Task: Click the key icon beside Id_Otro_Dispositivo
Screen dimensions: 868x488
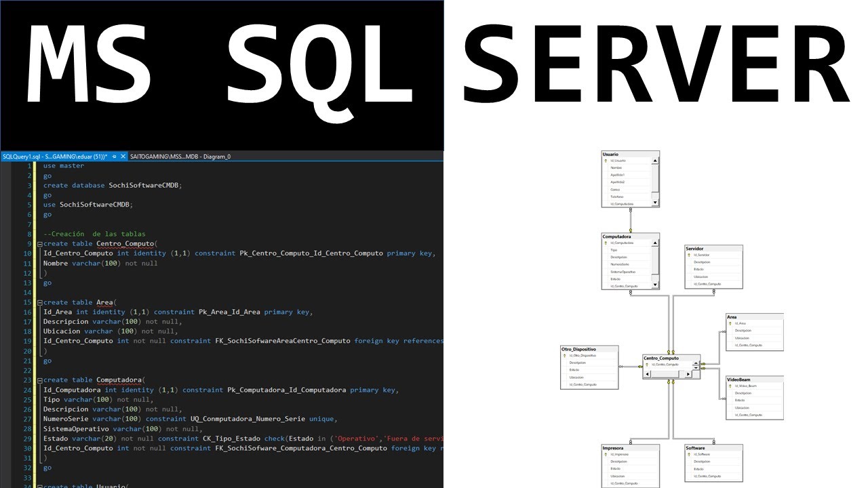Action: [x=564, y=355]
